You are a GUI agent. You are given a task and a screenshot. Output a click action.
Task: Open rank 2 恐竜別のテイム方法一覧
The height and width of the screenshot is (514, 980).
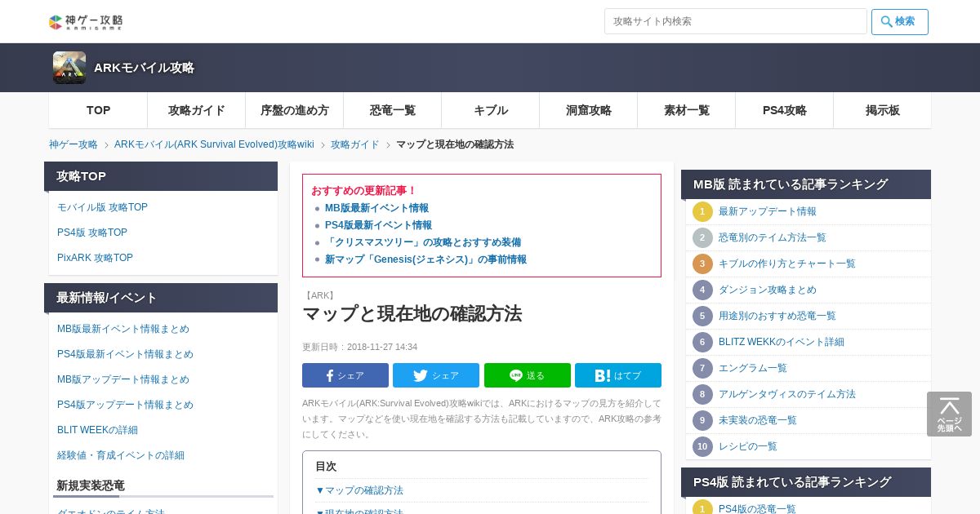pos(773,237)
